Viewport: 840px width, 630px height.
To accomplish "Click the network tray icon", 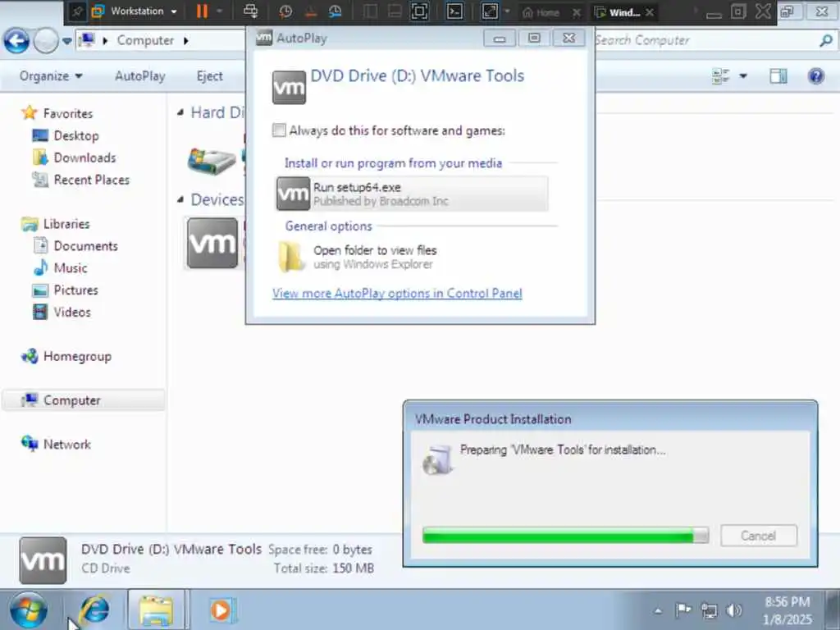I will (709, 610).
